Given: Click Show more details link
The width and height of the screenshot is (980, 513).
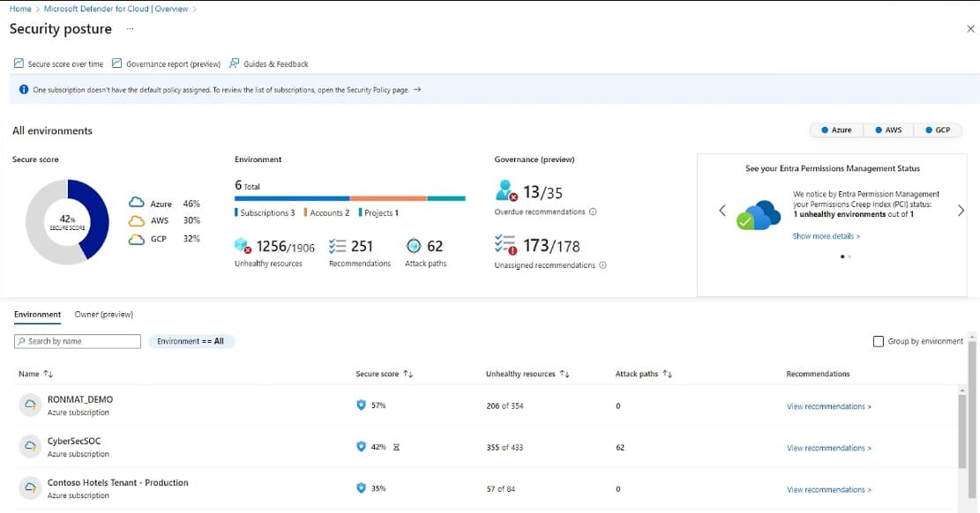Looking at the screenshot, I should click(827, 236).
